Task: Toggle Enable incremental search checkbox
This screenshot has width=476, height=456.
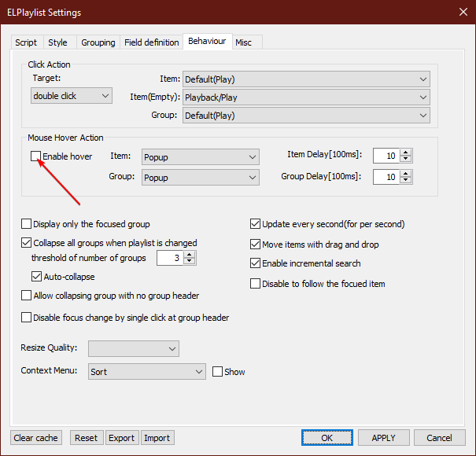Action: 255,263
